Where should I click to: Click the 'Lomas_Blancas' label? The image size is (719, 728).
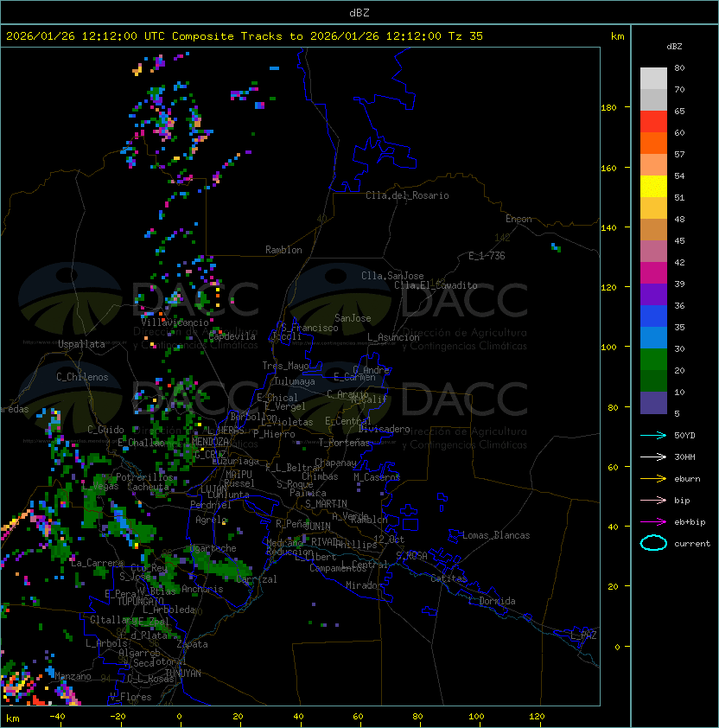coord(496,535)
